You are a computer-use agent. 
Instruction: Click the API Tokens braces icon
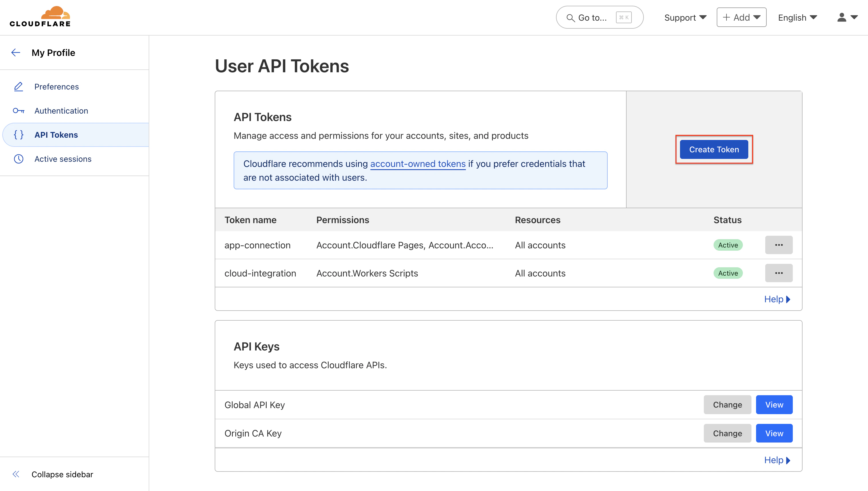point(19,135)
